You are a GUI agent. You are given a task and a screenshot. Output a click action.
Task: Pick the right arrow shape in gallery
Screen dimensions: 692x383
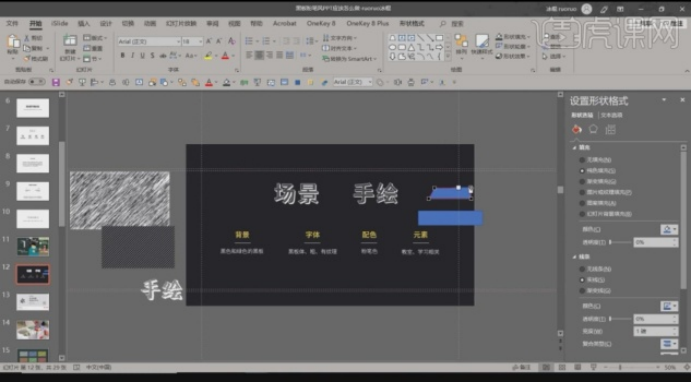[439, 47]
